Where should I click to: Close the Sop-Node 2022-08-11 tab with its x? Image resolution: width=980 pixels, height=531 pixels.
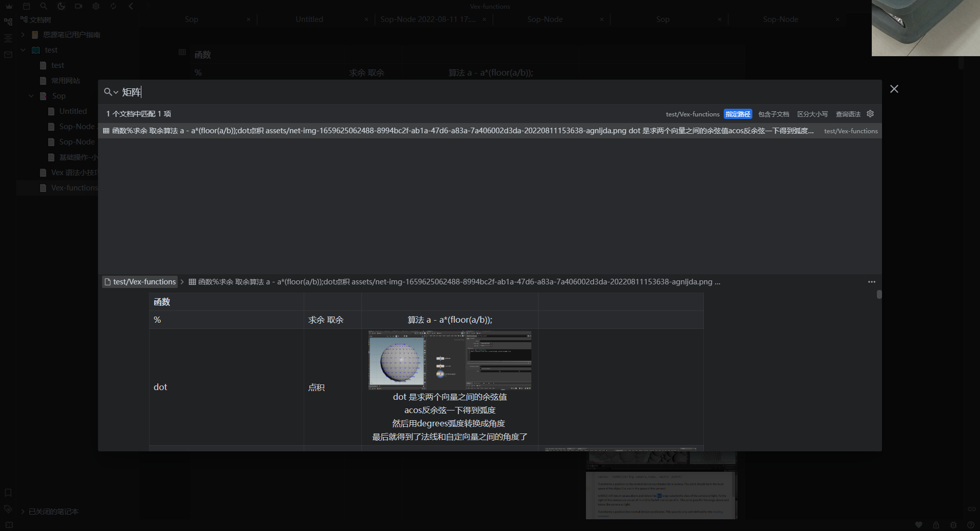point(484,19)
